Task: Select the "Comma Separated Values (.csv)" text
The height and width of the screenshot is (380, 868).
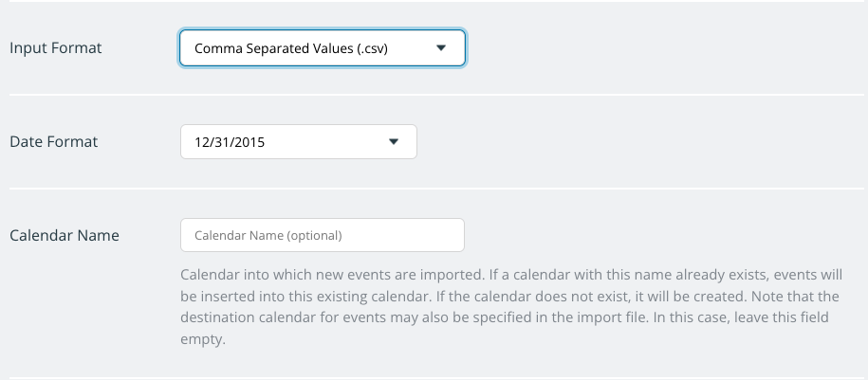Action: click(291, 47)
